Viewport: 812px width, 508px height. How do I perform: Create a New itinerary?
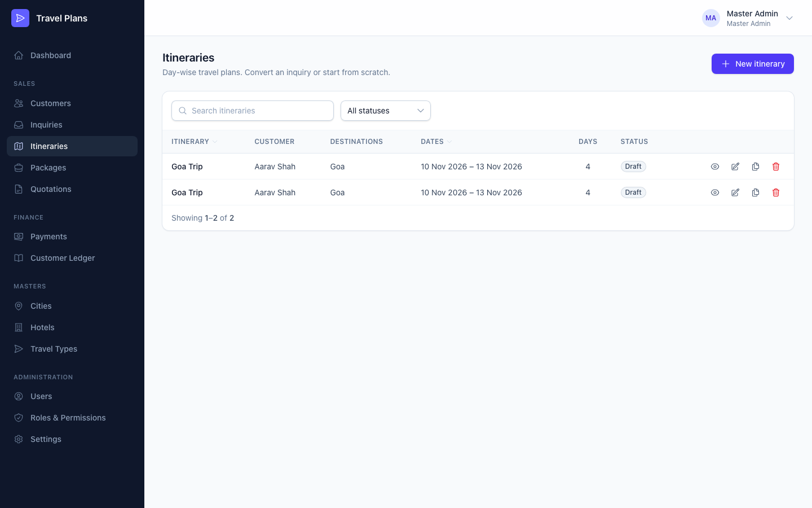point(753,64)
